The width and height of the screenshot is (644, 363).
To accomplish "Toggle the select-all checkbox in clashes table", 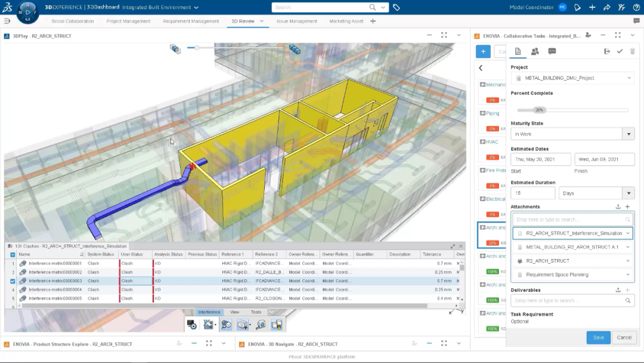I will pos(13,254).
